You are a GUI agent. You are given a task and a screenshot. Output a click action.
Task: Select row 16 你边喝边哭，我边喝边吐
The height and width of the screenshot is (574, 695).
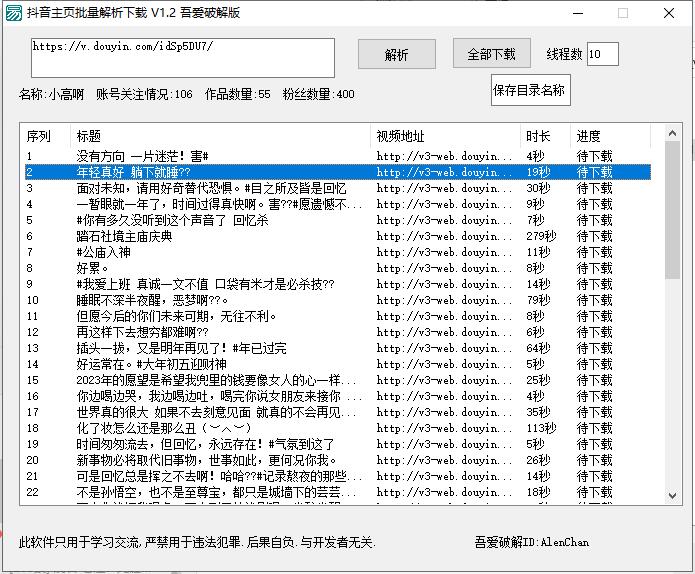tap(338, 396)
